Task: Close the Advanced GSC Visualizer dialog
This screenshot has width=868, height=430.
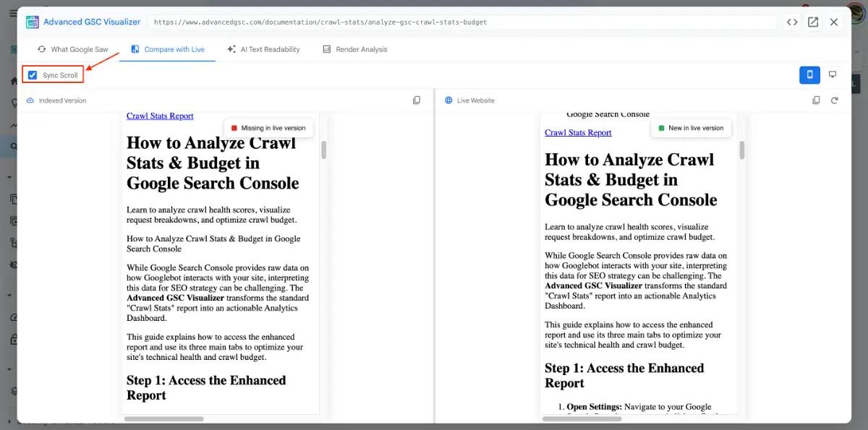Action: click(834, 22)
